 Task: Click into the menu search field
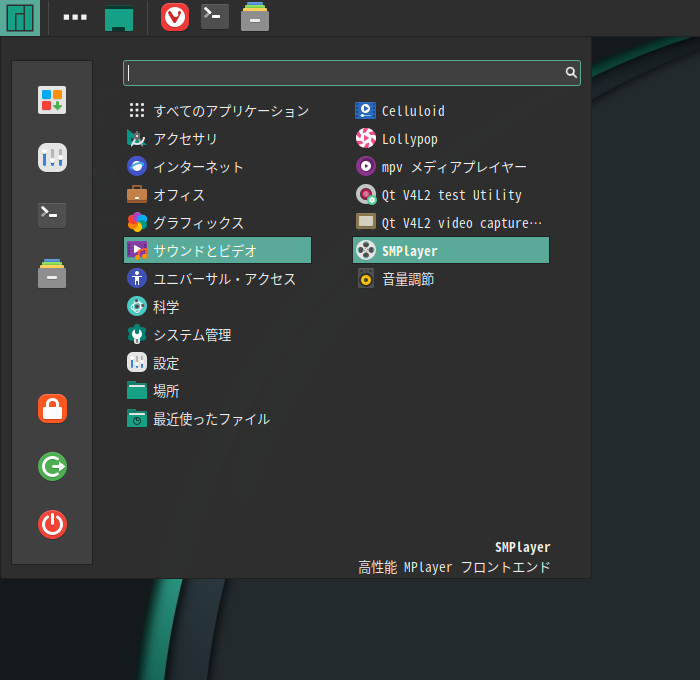coord(352,73)
